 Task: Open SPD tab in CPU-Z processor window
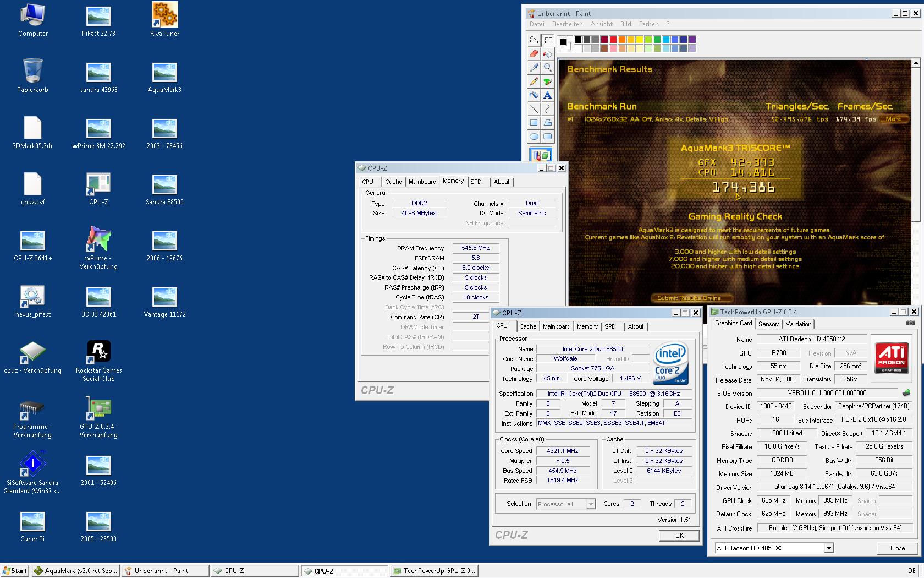[x=610, y=326]
